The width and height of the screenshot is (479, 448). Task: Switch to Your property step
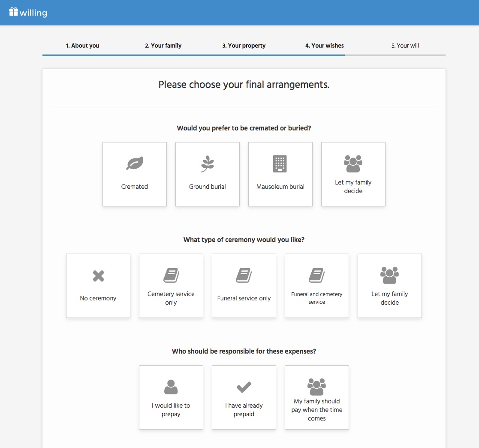244,45
